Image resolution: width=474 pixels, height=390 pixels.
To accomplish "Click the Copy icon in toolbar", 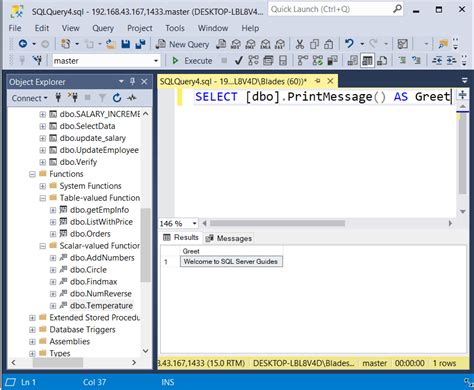I will pyautogui.click(x=314, y=44).
